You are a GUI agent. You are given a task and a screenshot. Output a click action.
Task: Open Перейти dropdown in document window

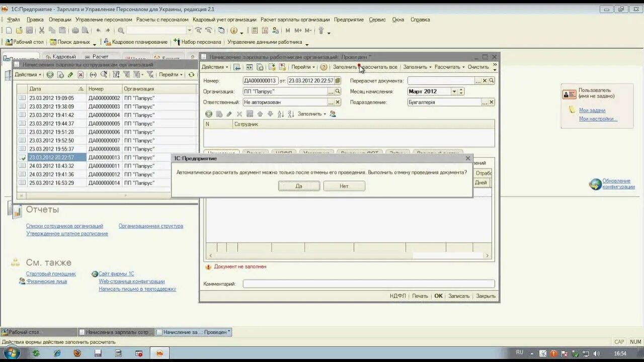(x=303, y=67)
